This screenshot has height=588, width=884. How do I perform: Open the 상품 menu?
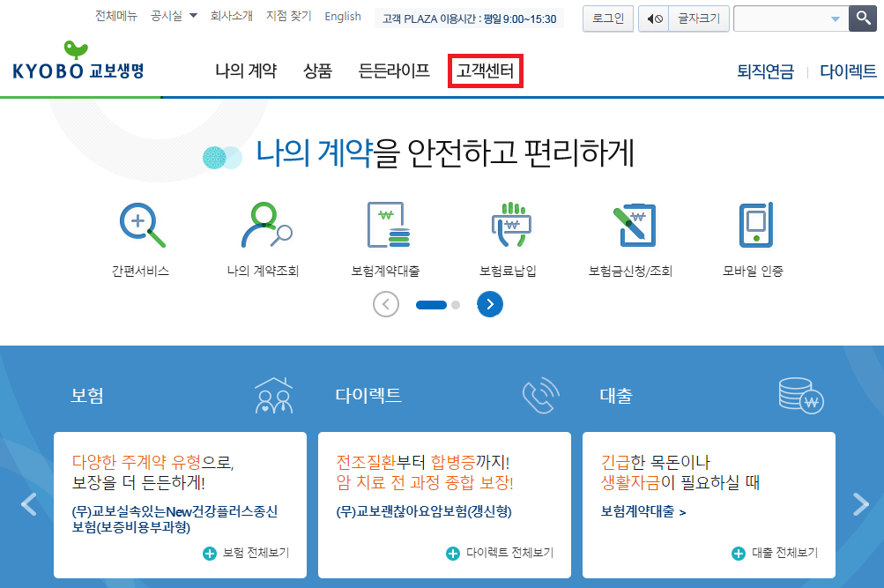pos(317,71)
